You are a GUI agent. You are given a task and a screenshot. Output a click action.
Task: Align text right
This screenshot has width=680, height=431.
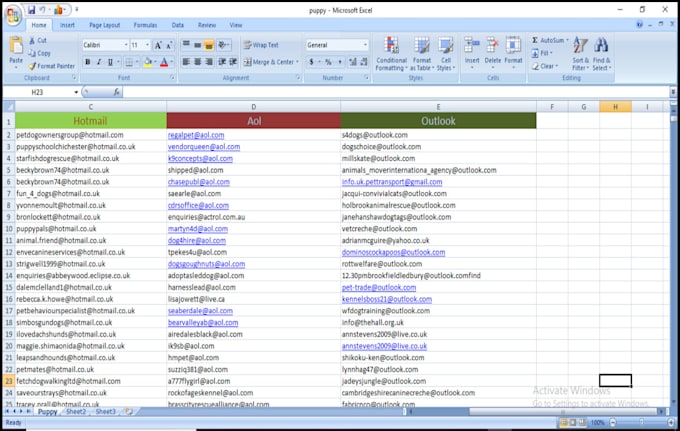coord(209,62)
